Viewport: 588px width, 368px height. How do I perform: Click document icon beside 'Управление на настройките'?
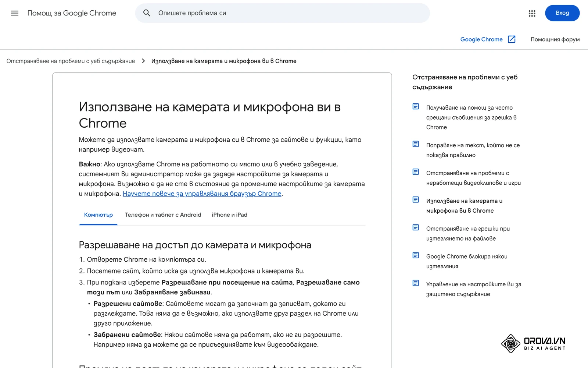coord(416,283)
